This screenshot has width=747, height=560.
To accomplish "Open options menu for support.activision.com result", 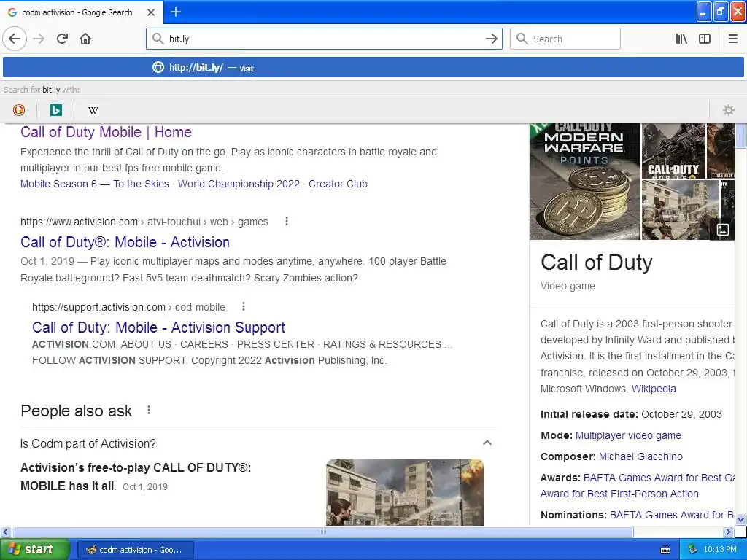I will click(244, 306).
